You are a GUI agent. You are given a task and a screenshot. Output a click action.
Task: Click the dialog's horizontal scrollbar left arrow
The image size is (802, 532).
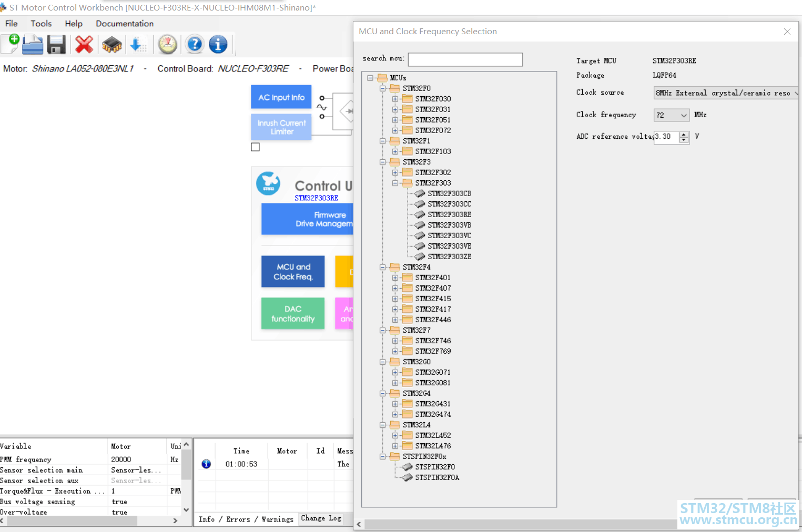359,524
